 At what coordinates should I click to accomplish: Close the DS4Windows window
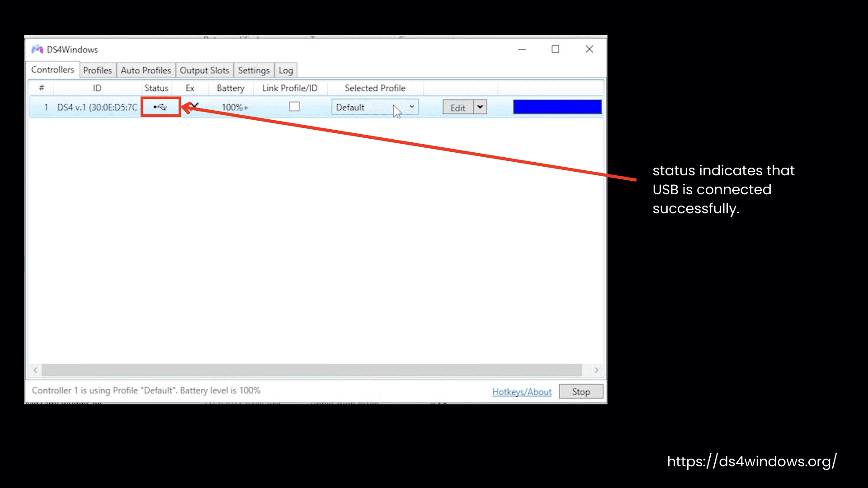click(x=589, y=49)
